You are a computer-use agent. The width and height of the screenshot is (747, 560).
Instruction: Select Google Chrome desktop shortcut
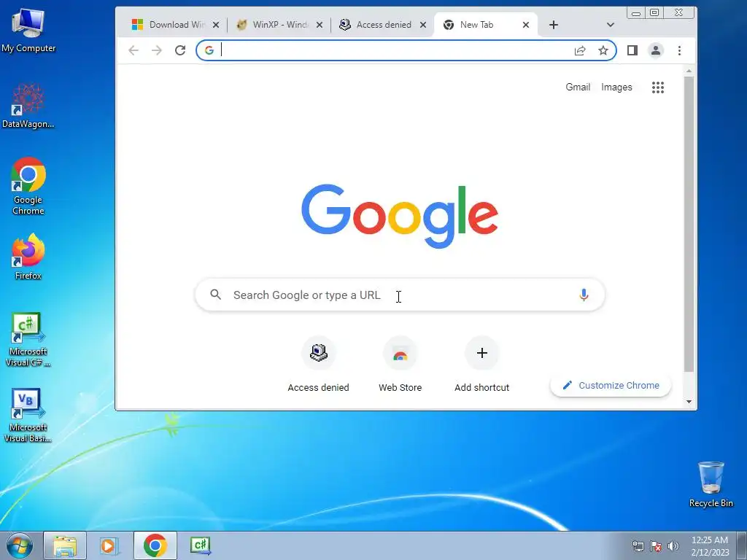[x=28, y=186]
